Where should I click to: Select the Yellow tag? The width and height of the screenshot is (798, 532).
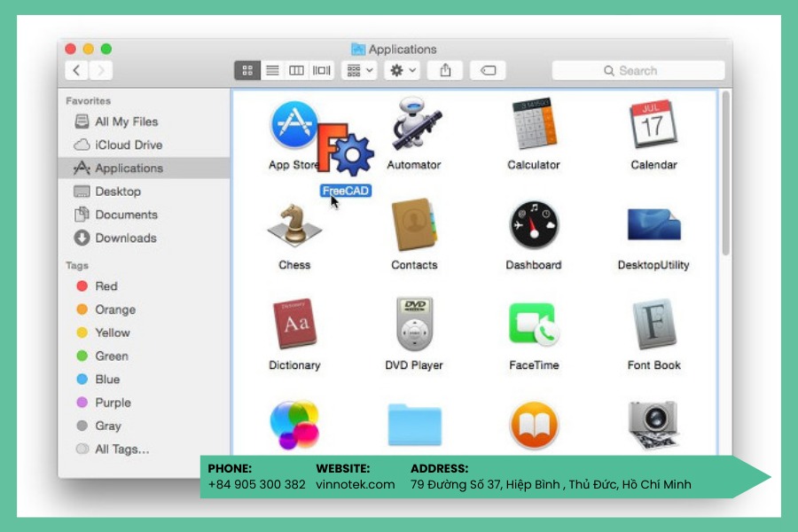144,332
